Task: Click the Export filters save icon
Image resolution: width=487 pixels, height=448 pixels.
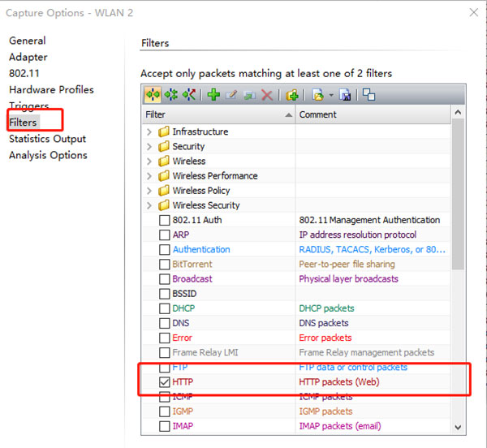Action: click(345, 95)
